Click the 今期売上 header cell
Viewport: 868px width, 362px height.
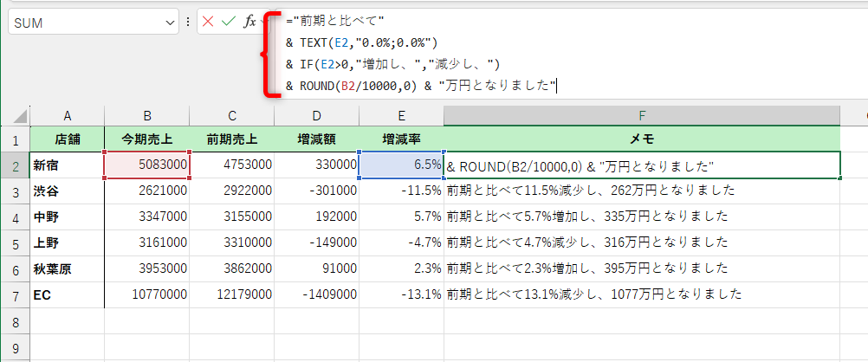(x=146, y=139)
